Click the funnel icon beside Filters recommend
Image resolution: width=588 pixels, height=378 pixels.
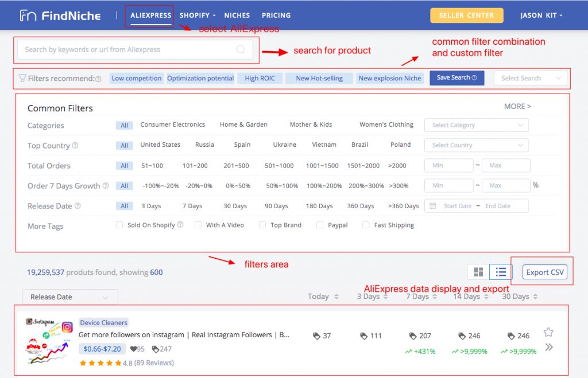(x=22, y=78)
